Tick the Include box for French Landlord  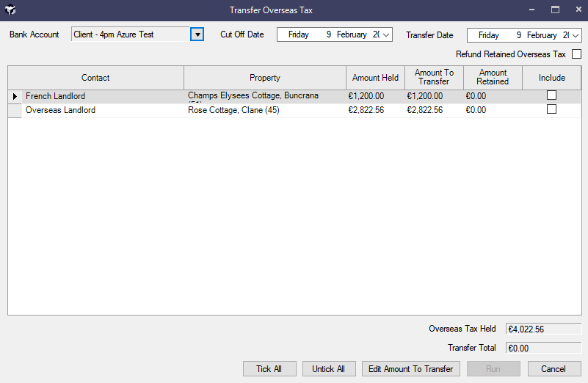pos(551,95)
